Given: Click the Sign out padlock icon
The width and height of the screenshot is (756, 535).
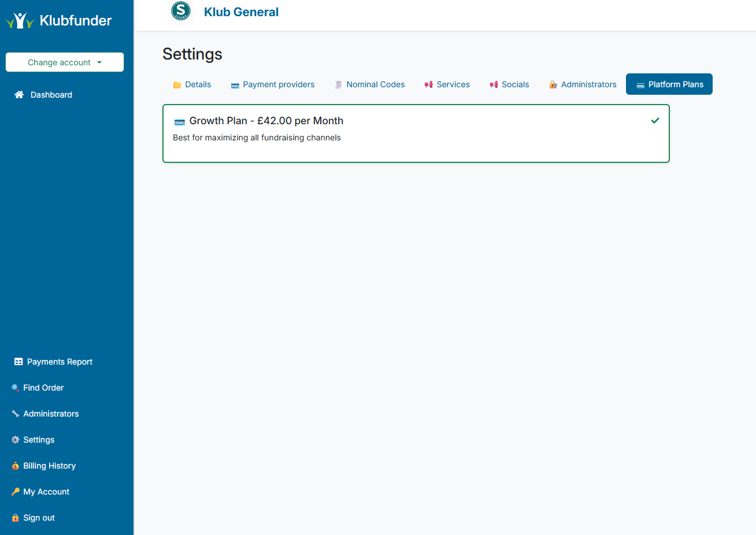Looking at the screenshot, I should tap(16, 518).
